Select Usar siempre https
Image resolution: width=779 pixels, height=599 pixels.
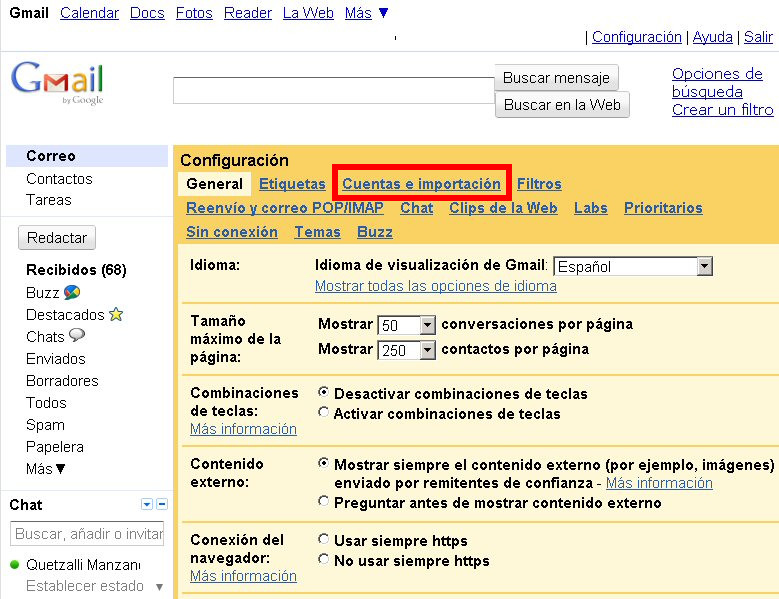[x=323, y=539]
